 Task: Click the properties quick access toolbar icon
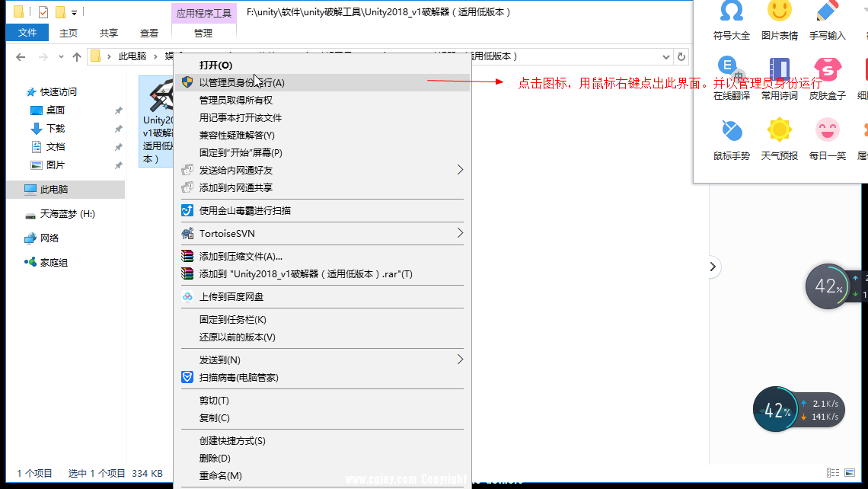(43, 11)
